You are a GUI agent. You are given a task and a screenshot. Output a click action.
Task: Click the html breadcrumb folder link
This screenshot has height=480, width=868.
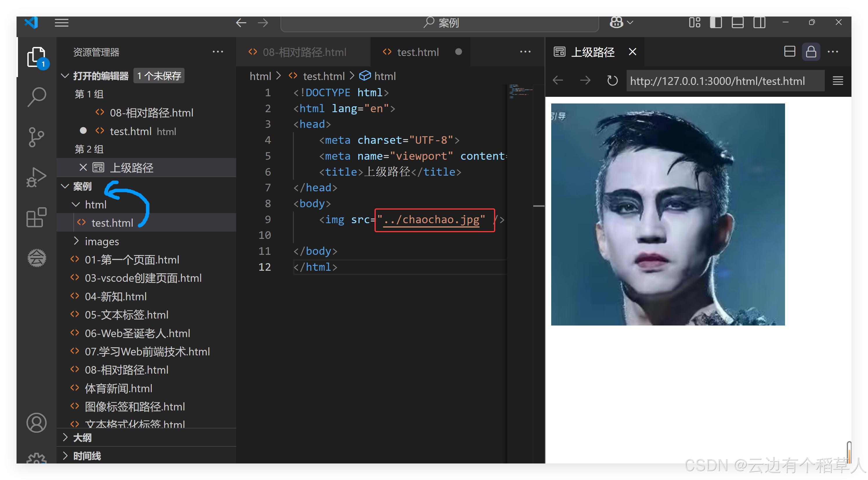click(260, 76)
